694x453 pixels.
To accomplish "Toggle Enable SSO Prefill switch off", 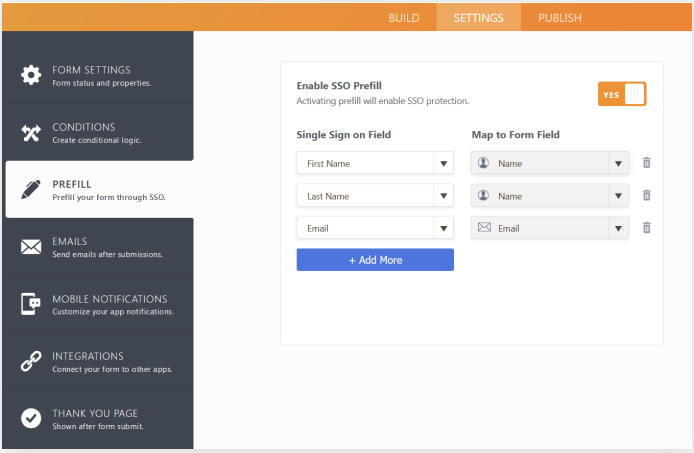I will [x=622, y=94].
